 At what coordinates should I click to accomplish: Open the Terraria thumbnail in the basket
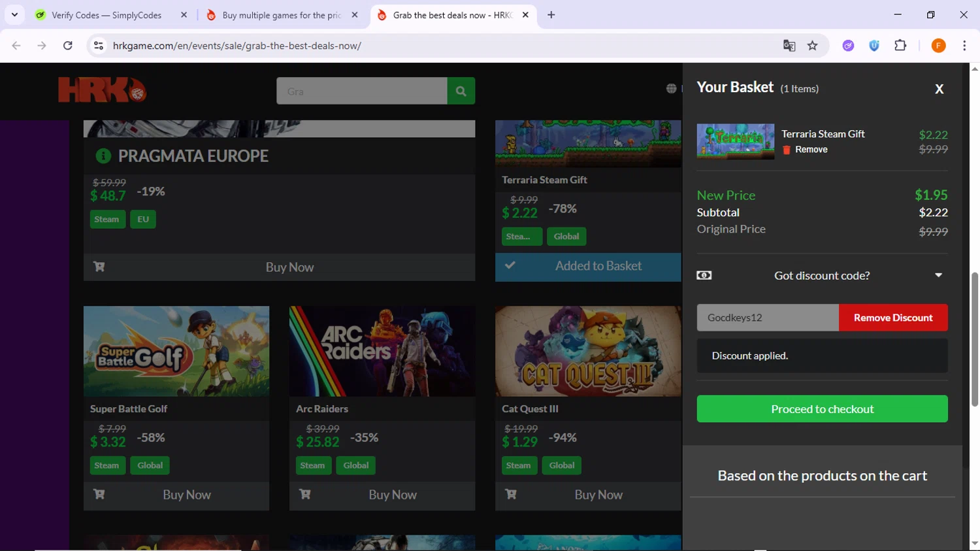click(x=736, y=141)
